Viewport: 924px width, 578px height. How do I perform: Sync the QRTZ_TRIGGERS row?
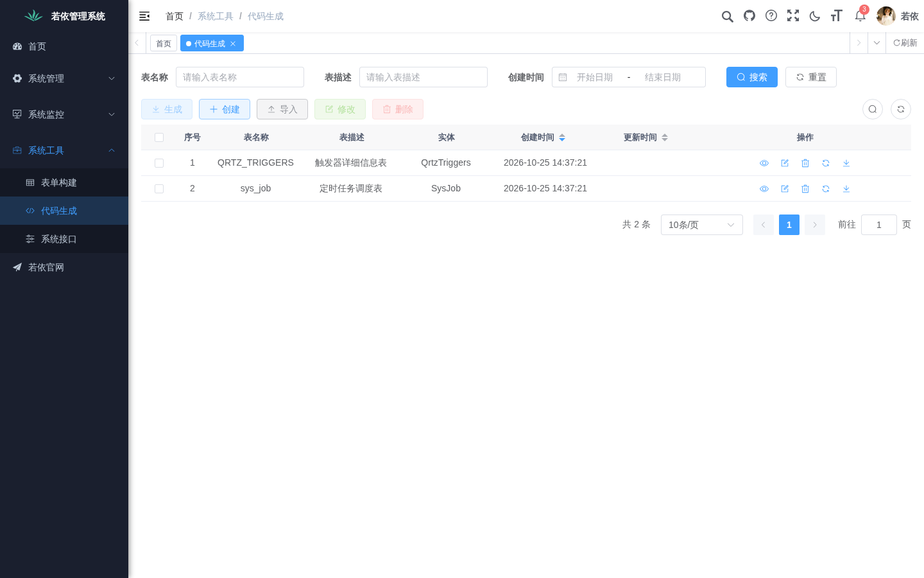826,163
